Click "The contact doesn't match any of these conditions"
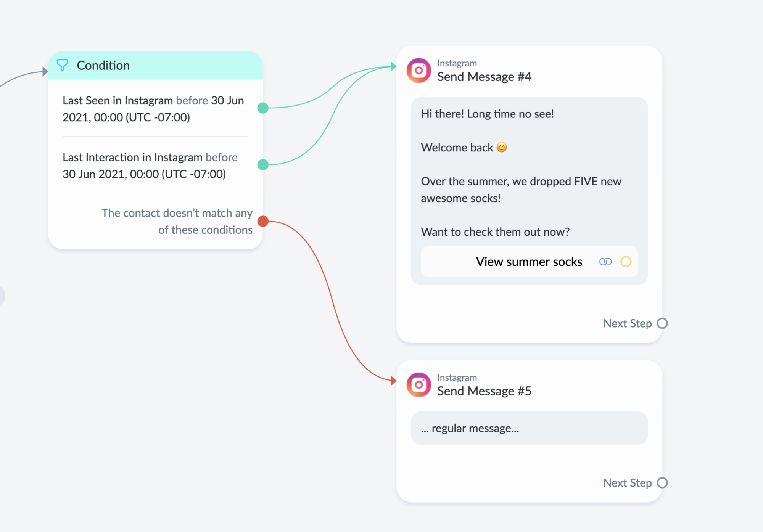 point(177,221)
